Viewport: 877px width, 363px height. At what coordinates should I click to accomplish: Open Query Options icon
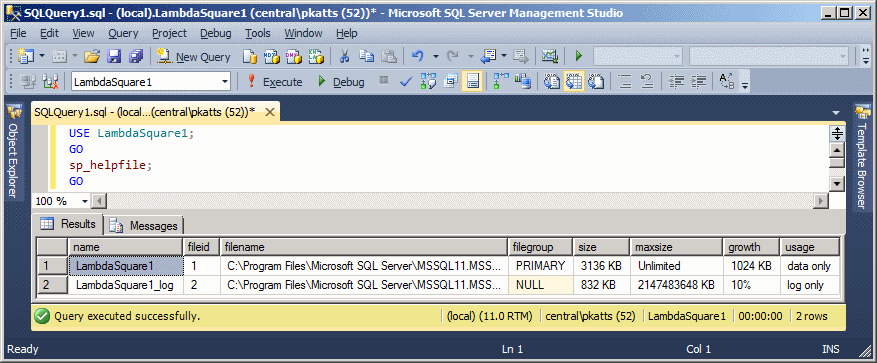[451, 82]
